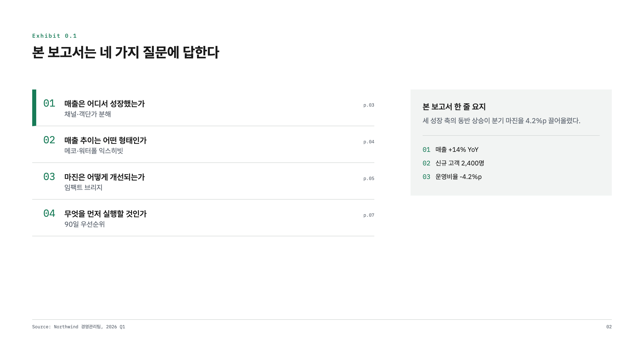Go to page reference p.05
644x362 pixels.
coord(369,178)
